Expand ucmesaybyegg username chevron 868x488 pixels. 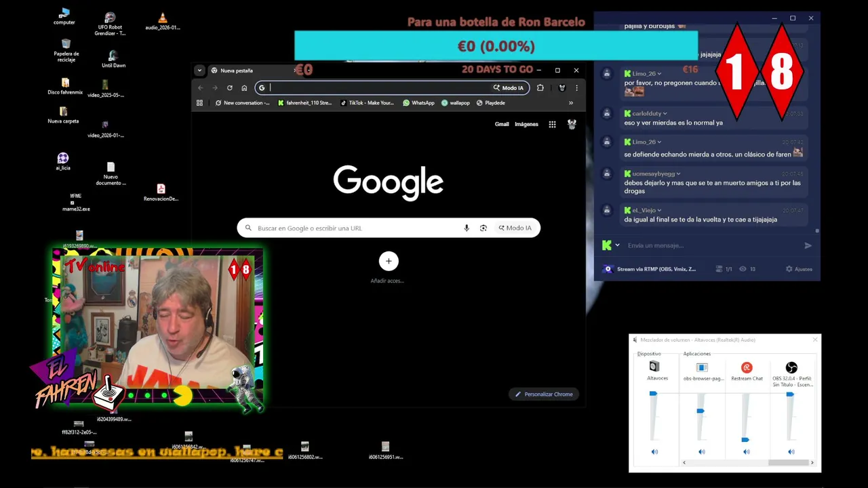pyautogui.click(x=678, y=174)
